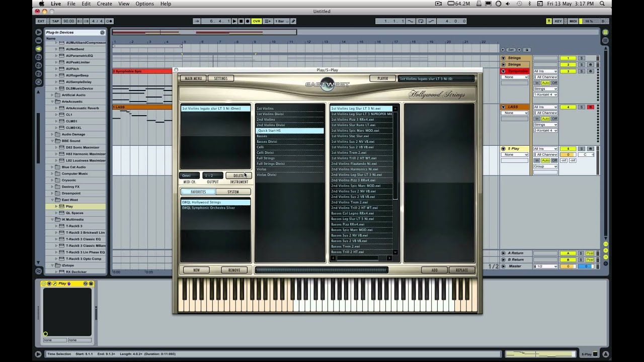
Task: Open the Create menu
Action: [x=105, y=4]
